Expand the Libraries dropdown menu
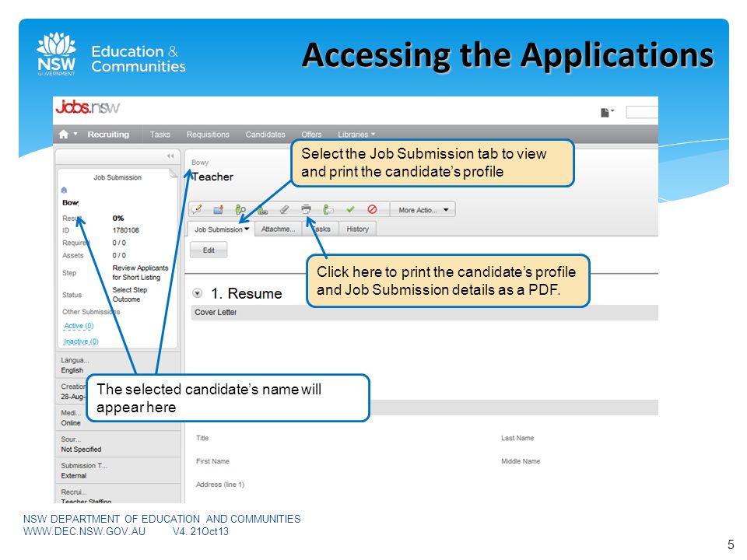 [x=356, y=135]
